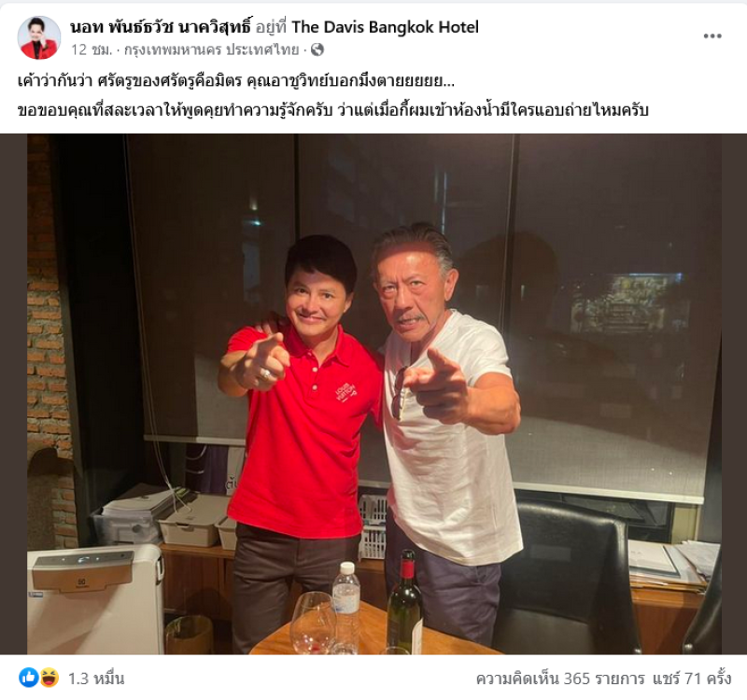Open the ความคิดเห็น 365 รายการ comments
The image size is (747, 700).
pyautogui.click(x=560, y=679)
